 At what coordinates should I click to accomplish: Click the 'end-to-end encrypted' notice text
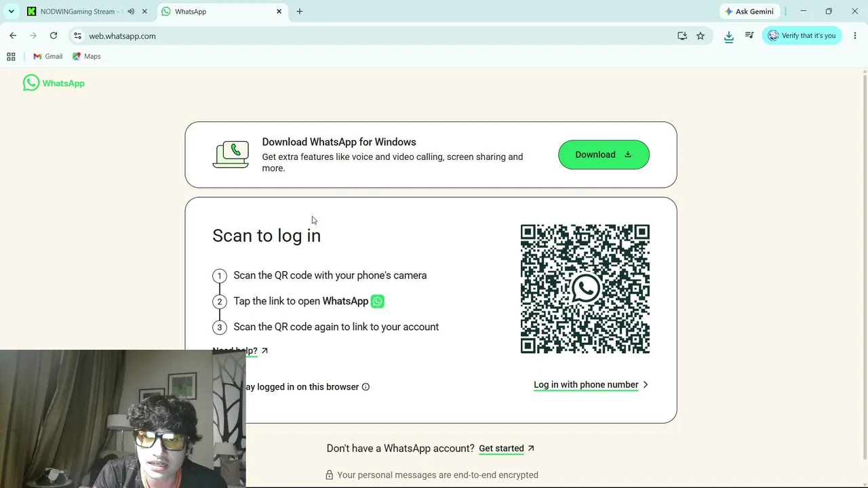tap(437, 475)
